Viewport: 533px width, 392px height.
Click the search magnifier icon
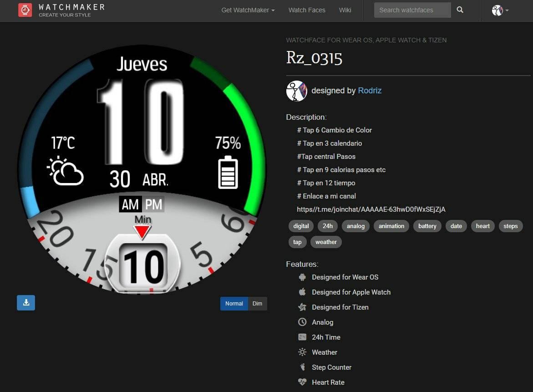pyautogui.click(x=460, y=10)
